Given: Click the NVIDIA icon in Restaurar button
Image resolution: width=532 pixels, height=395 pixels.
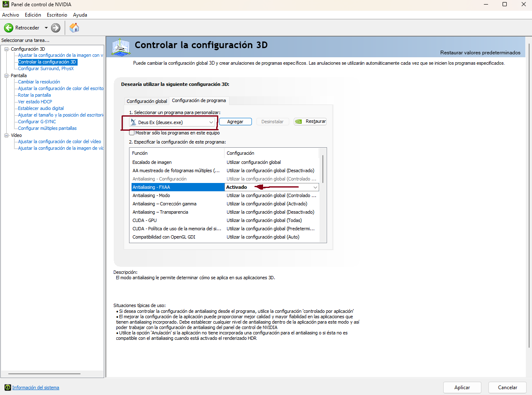Looking at the screenshot, I should (299, 122).
